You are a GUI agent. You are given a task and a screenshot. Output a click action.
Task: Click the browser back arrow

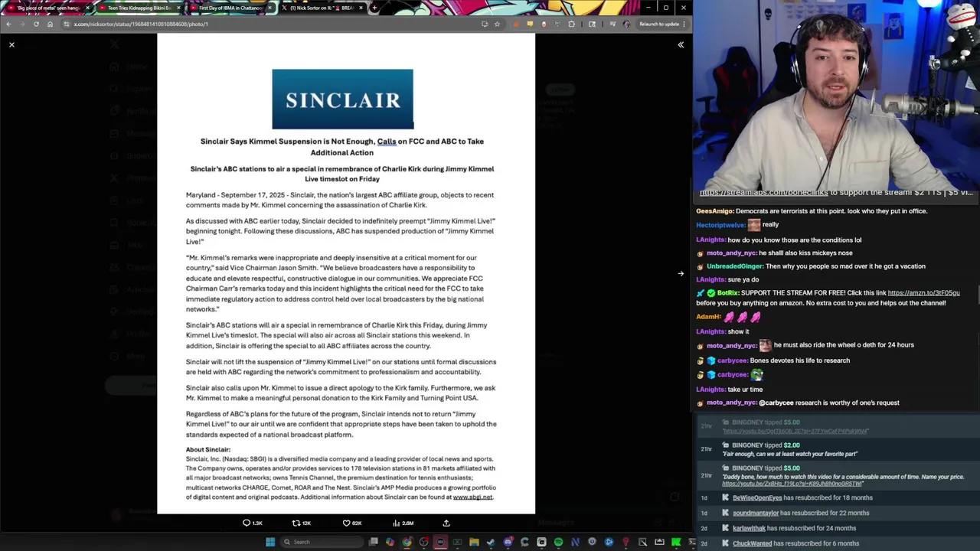pyautogui.click(x=8, y=24)
